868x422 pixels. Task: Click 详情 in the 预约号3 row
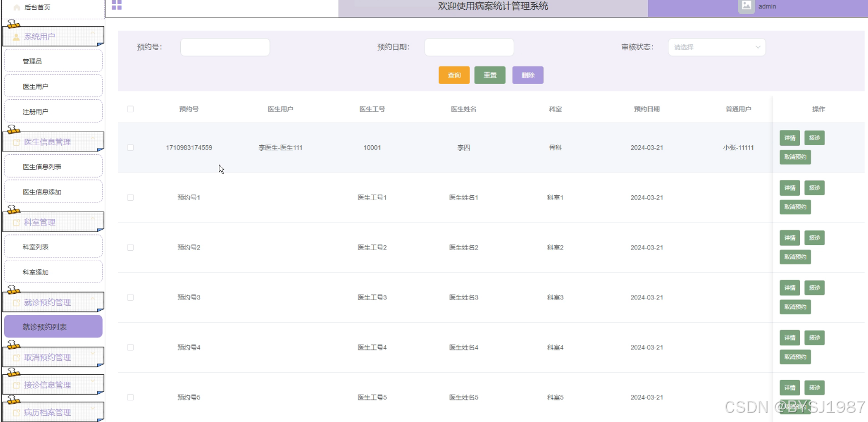coord(790,288)
